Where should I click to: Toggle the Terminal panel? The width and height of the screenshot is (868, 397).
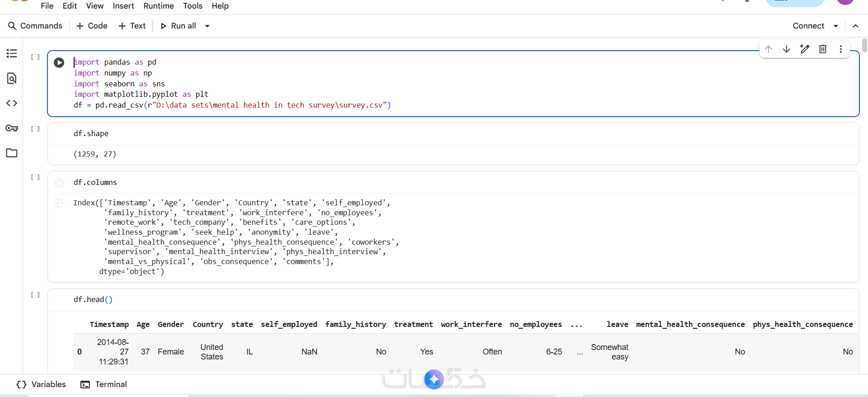tap(104, 384)
